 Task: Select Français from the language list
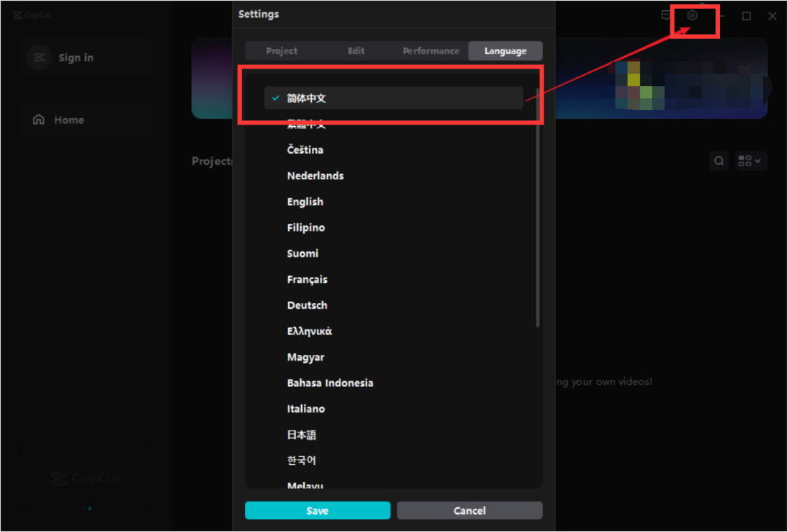click(308, 280)
